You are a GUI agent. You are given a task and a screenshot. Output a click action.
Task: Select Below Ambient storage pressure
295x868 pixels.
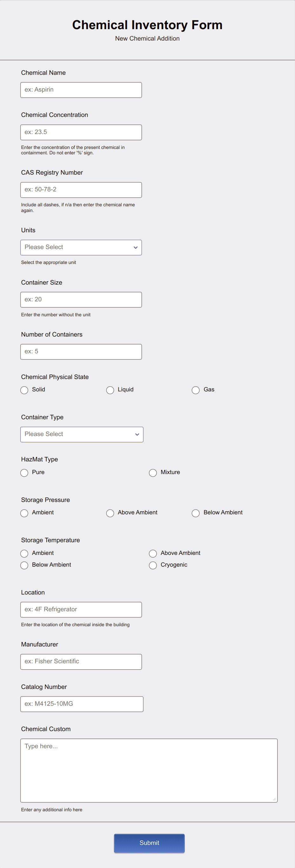(x=196, y=513)
